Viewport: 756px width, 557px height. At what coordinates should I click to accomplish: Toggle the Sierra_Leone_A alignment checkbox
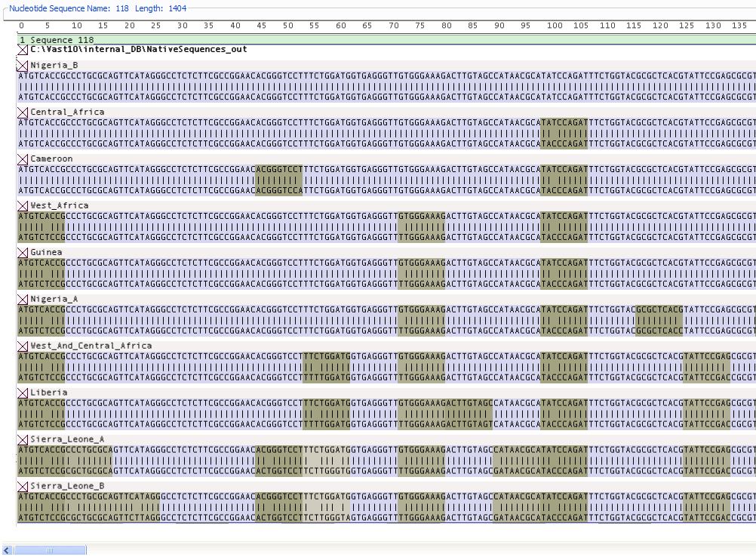click(x=23, y=440)
